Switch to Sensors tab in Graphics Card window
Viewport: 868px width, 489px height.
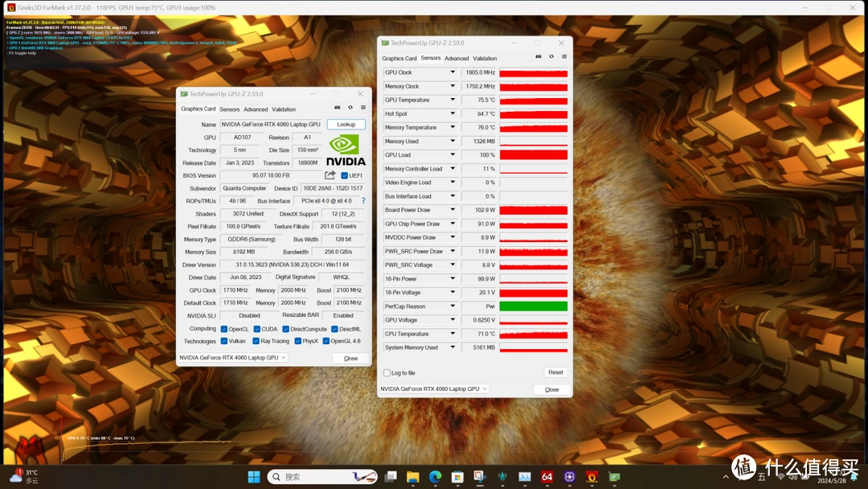pyautogui.click(x=230, y=109)
